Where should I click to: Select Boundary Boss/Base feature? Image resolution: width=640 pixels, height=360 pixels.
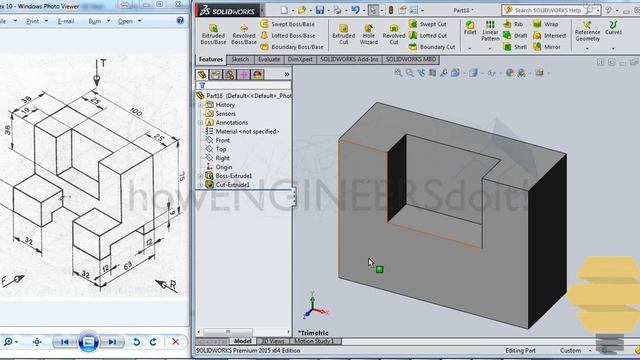(x=292, y=47)
